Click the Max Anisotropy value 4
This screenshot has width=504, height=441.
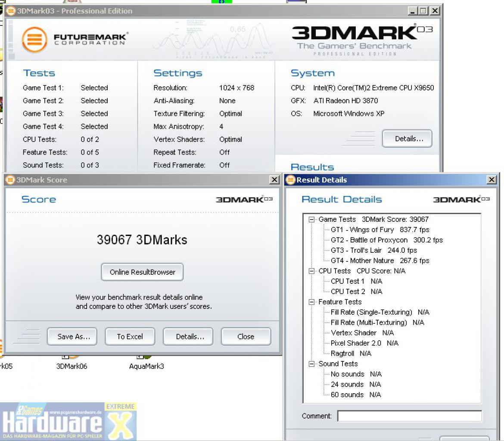click(x=221, y=126)
